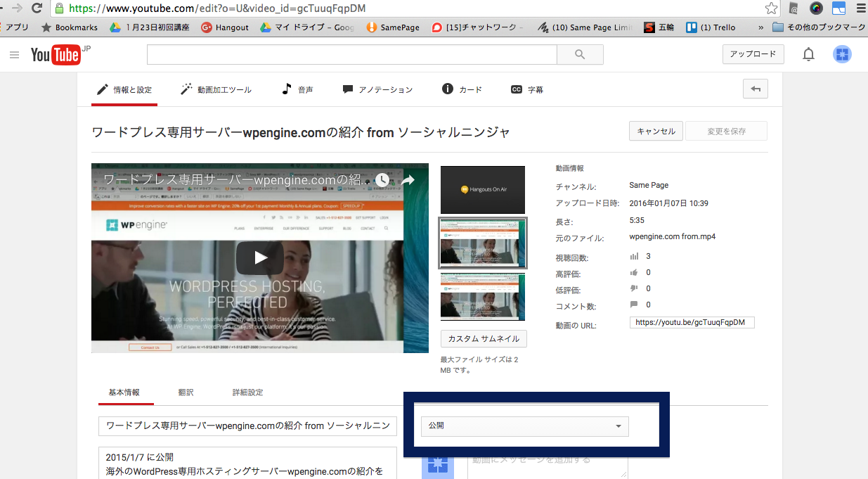This screenshot has width=868, height=479.
Task: Open the Same Page Limit bookmark
Action: coord(585,27)
